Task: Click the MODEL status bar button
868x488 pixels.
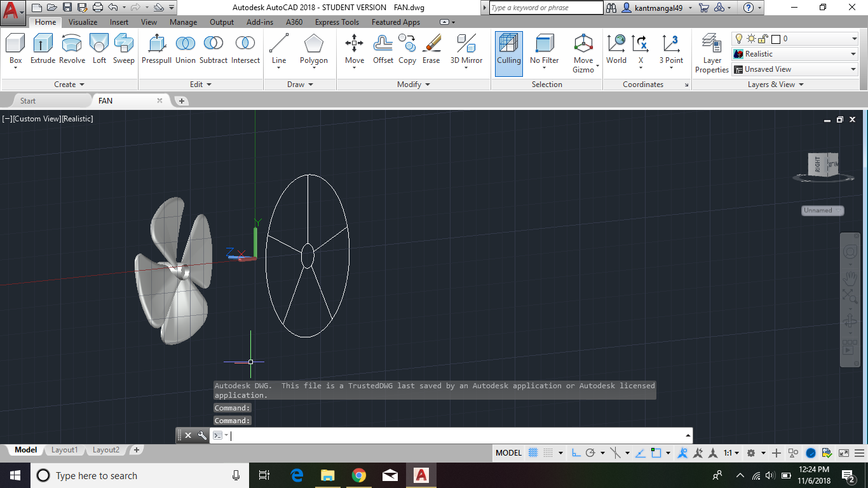Action: (508, 453)
